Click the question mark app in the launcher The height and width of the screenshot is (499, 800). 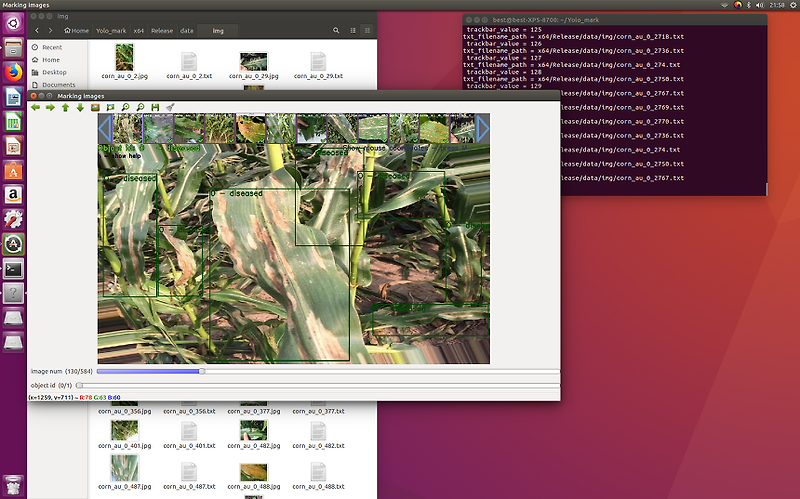coord(13,293)
